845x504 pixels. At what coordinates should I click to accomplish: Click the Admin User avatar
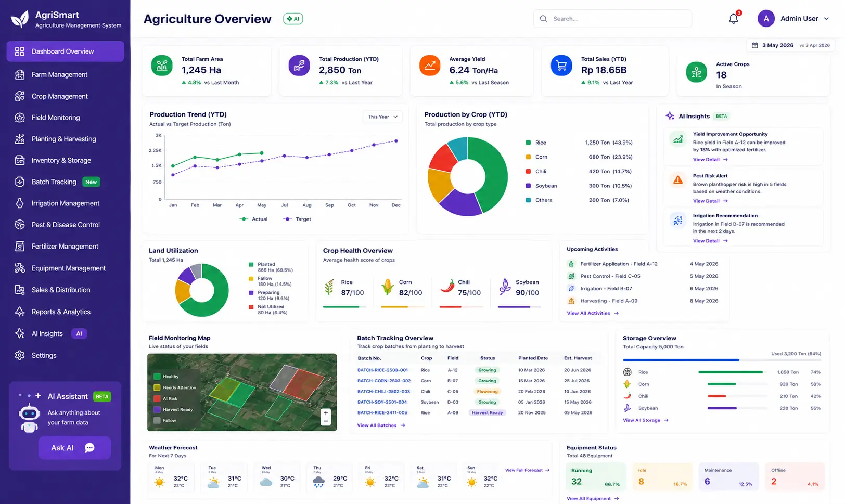tap(766, 19)
